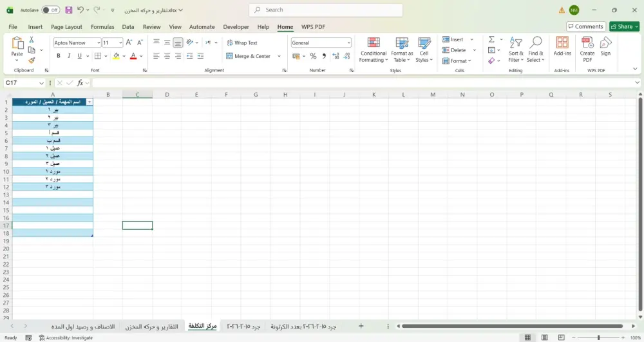Switch to Page Layout view icon
Viewport: 644px width, 342px height.
click(x=545, y=337)
